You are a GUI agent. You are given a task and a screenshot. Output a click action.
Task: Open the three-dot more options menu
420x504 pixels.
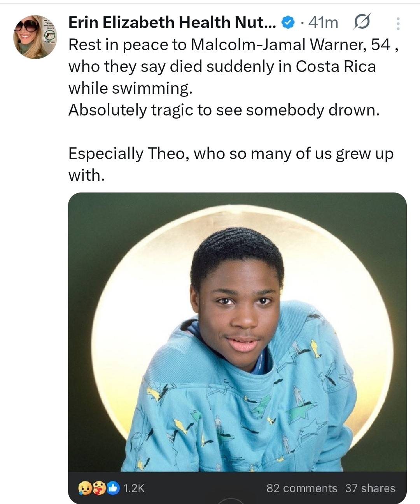click(x=397, y=24)
